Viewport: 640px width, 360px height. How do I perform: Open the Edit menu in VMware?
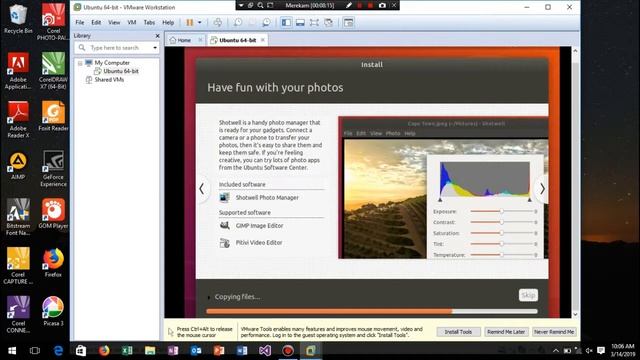tap(96, 22)
